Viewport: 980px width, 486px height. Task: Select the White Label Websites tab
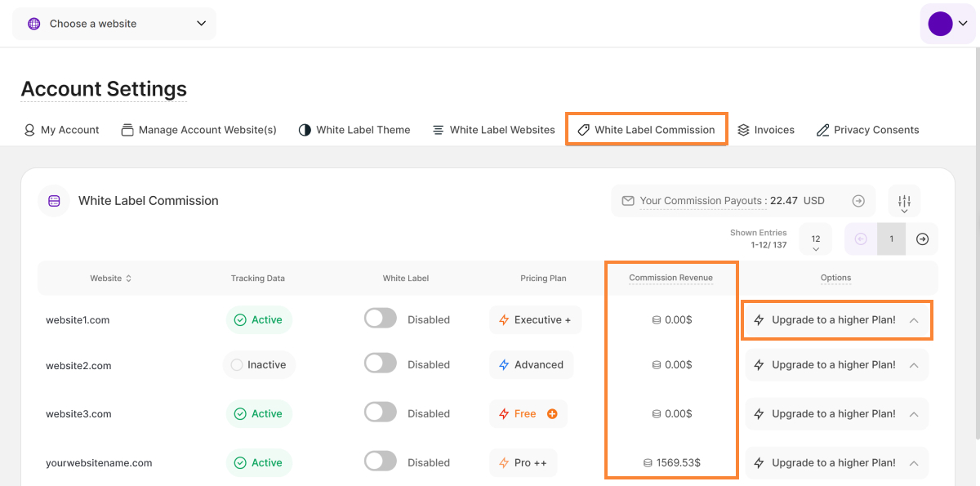(x=493, y=130)
